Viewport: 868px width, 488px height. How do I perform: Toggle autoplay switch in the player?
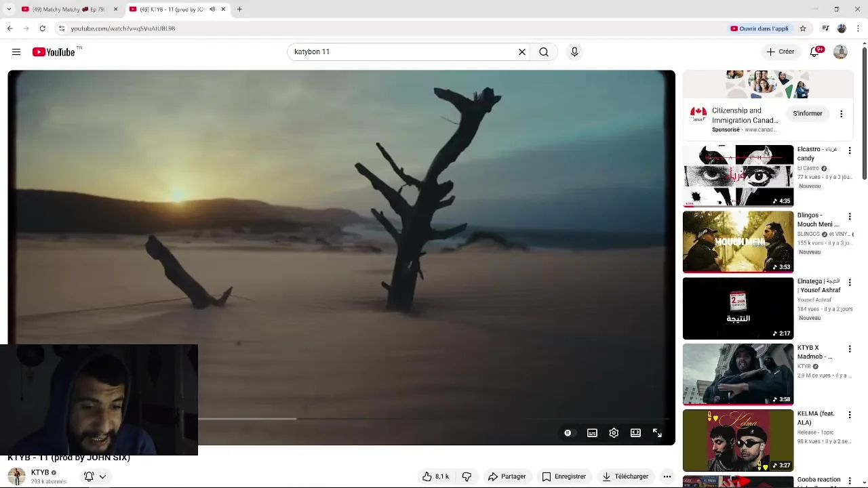pos(568,433)
